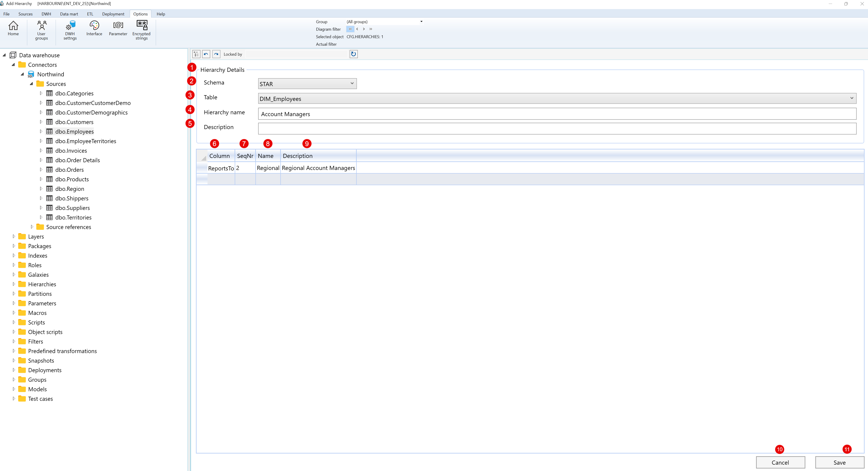
Task: Collapse the Data warehouse tree node
Action: (4, 55)
